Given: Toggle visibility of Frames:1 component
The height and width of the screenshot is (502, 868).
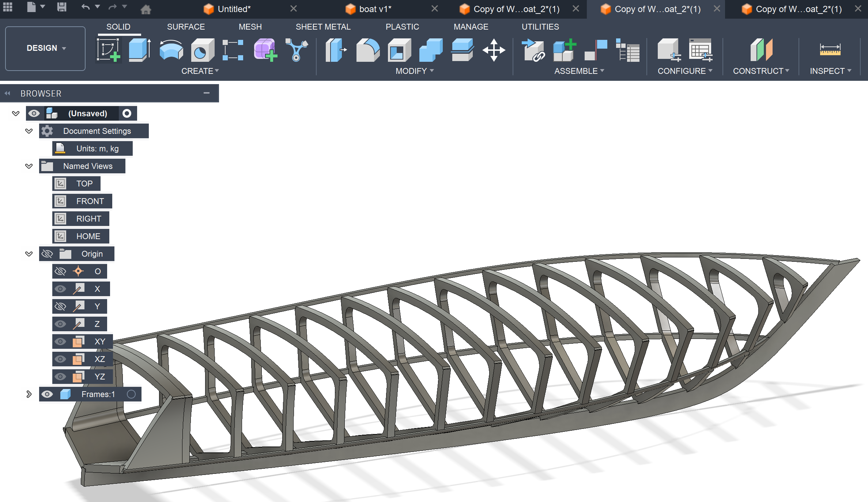Looking at the screenshot, I should pyautogui.click(x=47, y=394).
